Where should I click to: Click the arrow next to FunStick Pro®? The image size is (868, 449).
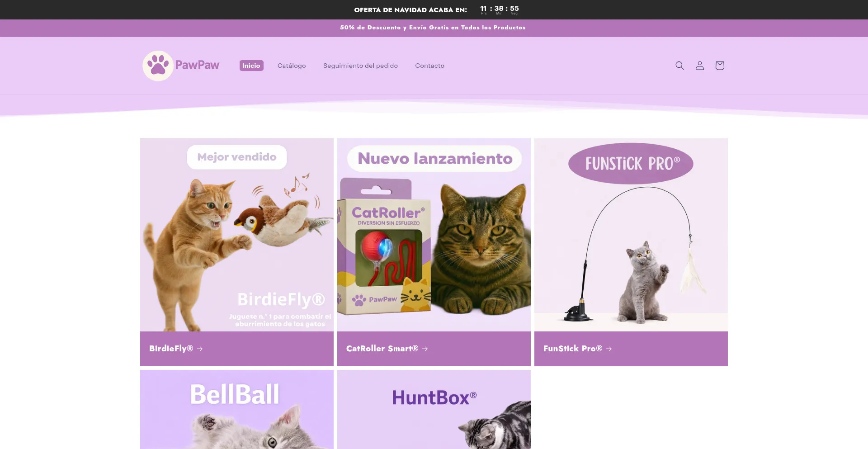pyautogui.click(x=609, y=349)
